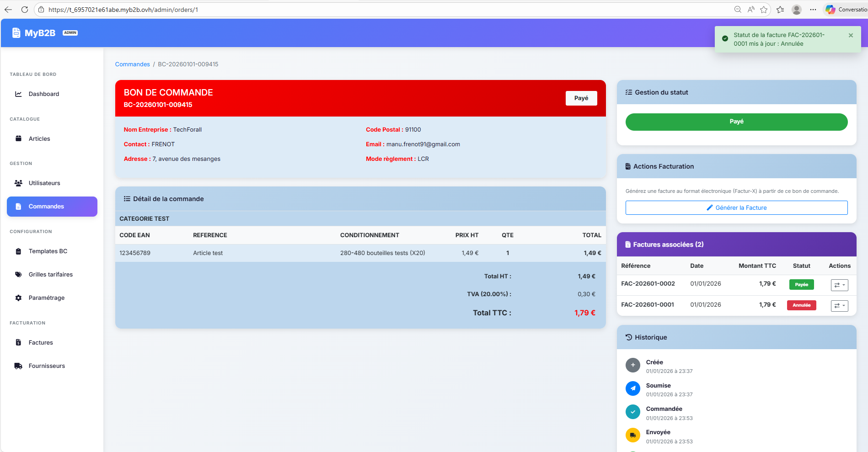
Task: Open the browser three-dot settings menu
Action: coord(813,10)
